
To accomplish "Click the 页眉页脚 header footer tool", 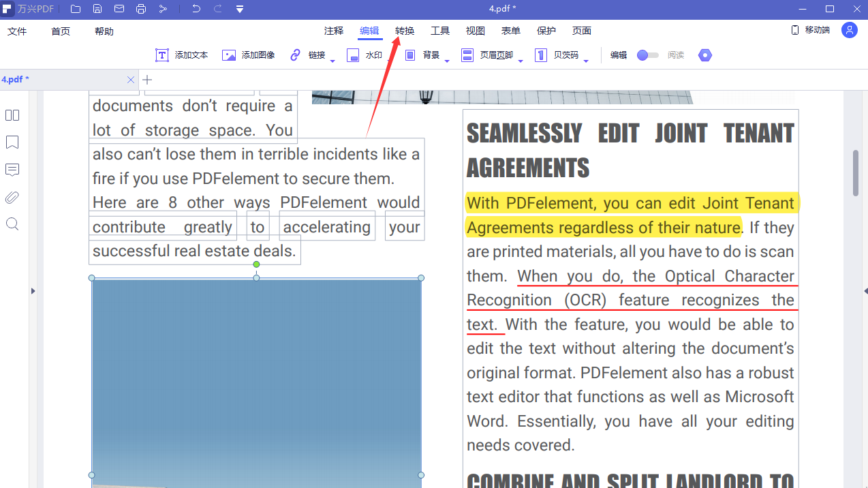I will (x=487, y=55).
